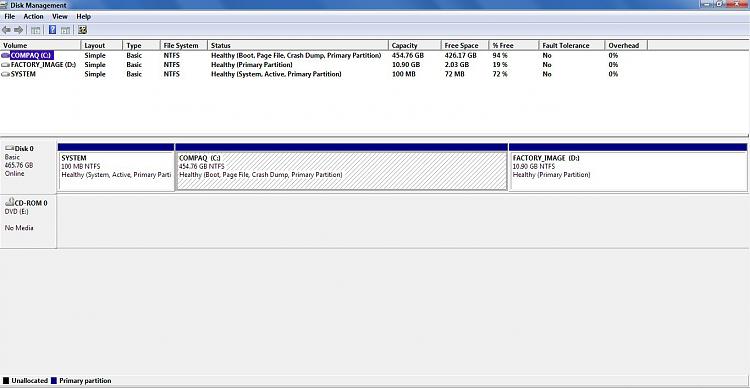Open Help via blue question mark icon
This screenshot has width=750, height=389.
(x=53, y=30)
